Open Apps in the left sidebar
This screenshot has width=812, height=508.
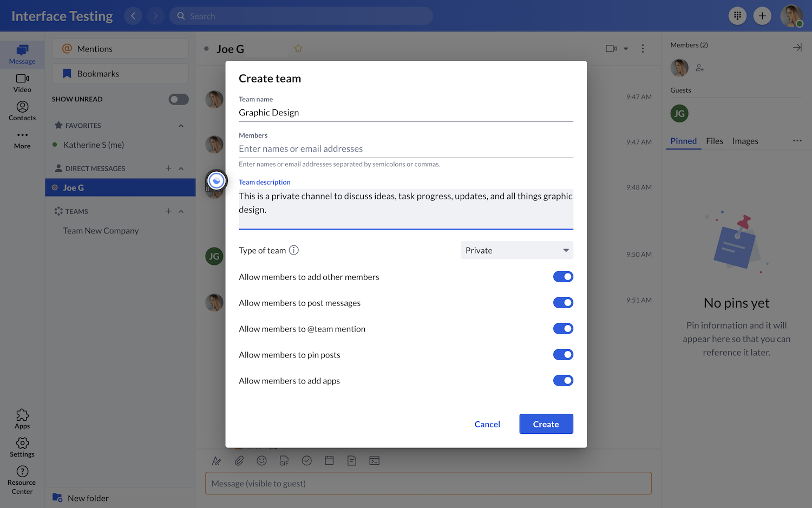(22, 419)
